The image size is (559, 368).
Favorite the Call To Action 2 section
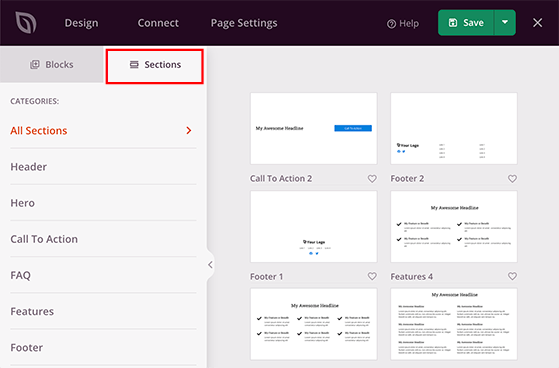click(x=372, y=179)
